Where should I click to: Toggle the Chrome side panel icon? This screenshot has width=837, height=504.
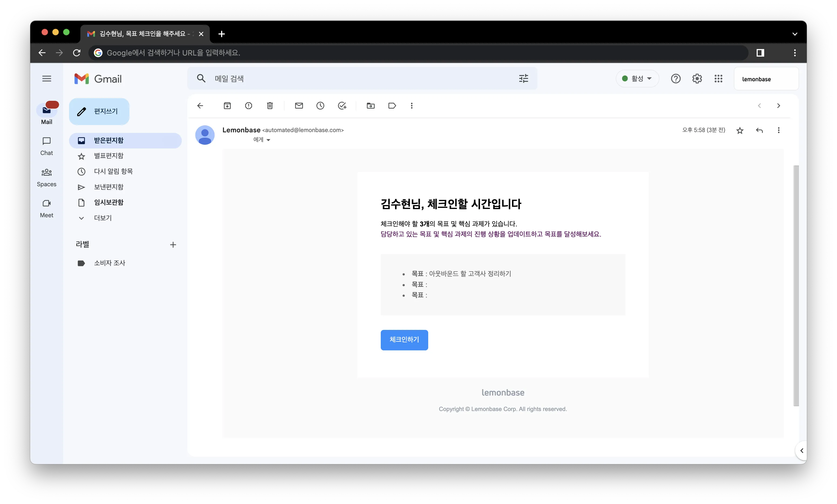760,53
